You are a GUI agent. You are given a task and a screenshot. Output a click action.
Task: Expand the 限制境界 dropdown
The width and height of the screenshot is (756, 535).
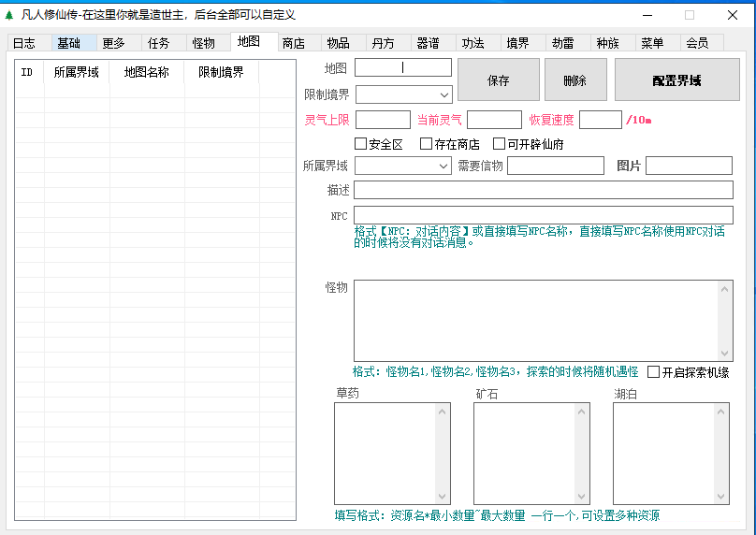click(x=444, y=95)
